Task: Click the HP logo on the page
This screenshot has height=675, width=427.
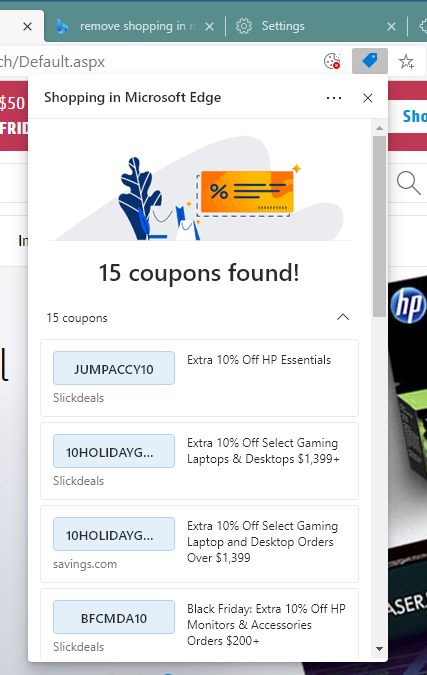Action: point(408,305)
